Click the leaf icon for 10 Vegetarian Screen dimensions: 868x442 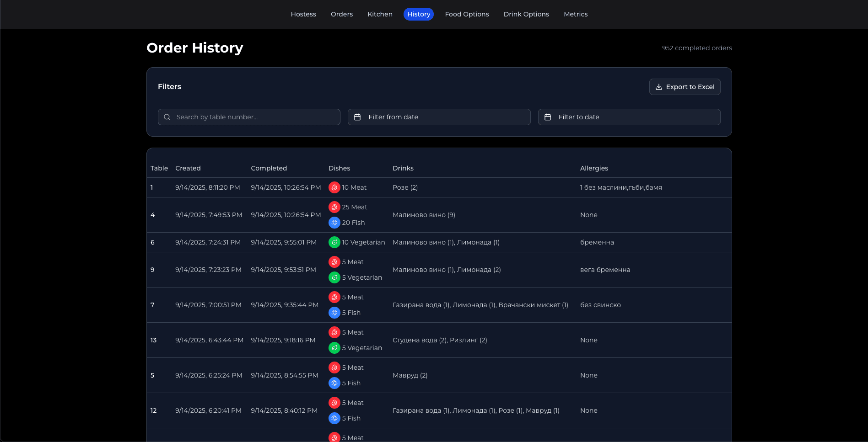click(334, 242)
